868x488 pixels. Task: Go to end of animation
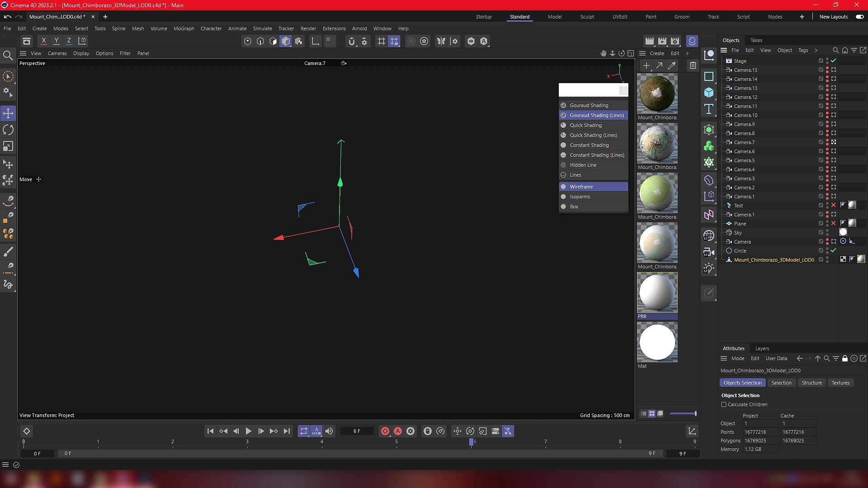pos(287,431)
